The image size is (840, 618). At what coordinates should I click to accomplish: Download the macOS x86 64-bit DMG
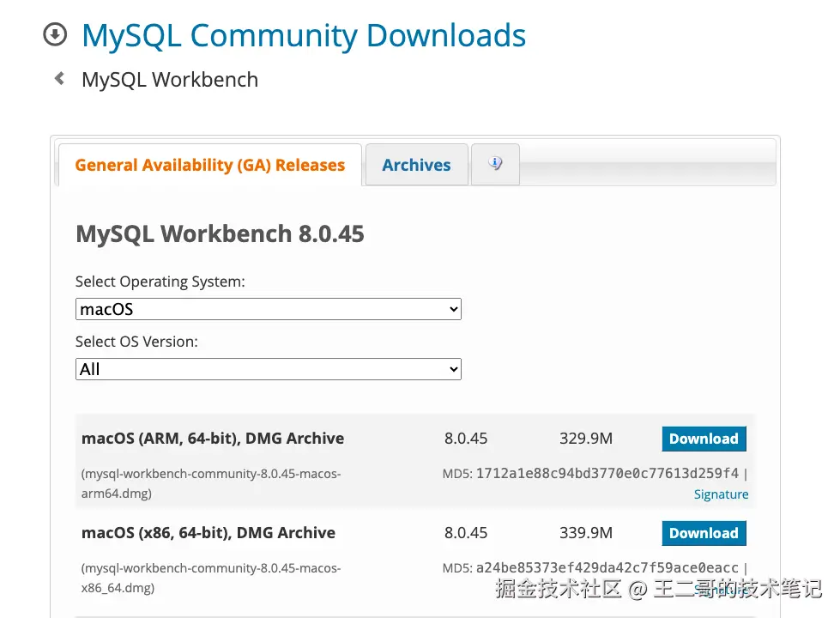(704, 533)
